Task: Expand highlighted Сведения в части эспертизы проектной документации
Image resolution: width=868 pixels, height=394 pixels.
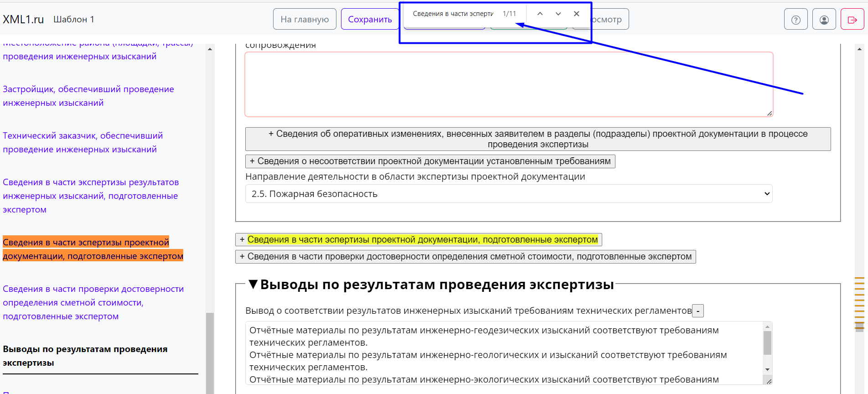Action: point(418,240)
